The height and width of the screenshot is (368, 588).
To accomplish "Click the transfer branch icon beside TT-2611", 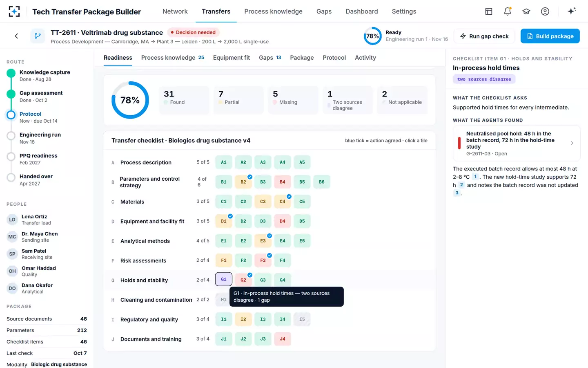I will coord(38,36).
